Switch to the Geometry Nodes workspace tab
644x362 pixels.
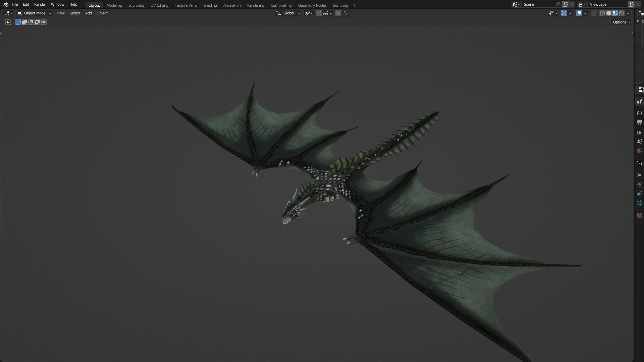click(x=312, y=5)
